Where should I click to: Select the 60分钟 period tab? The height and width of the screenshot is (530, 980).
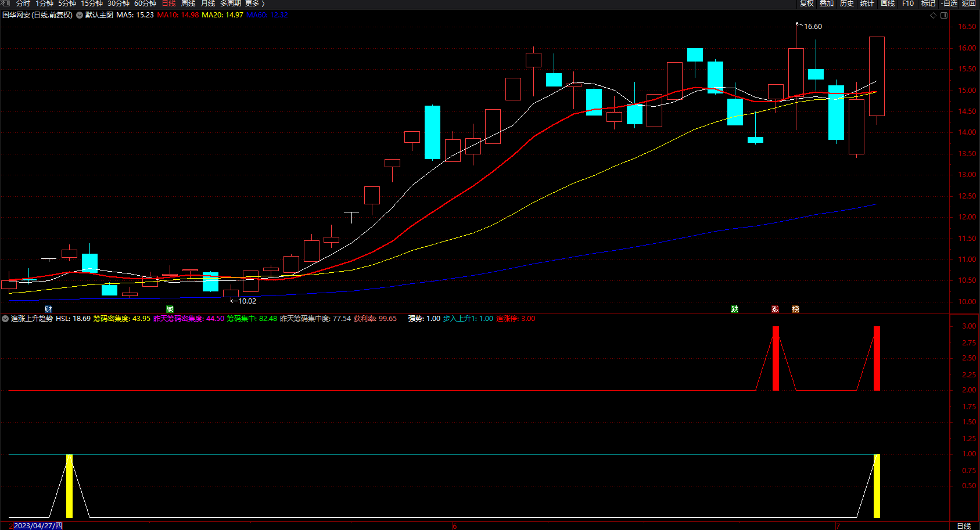145,3
